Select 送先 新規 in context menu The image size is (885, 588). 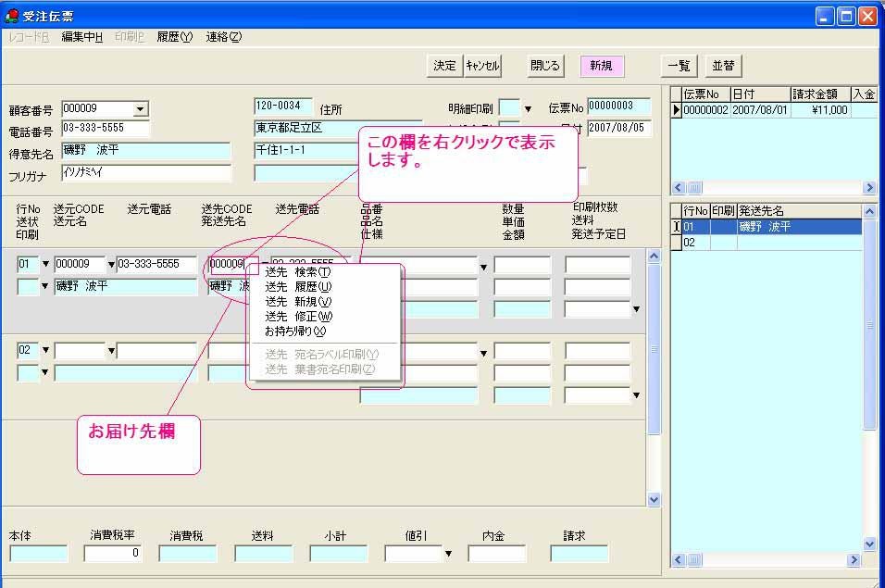coord(297,302)
